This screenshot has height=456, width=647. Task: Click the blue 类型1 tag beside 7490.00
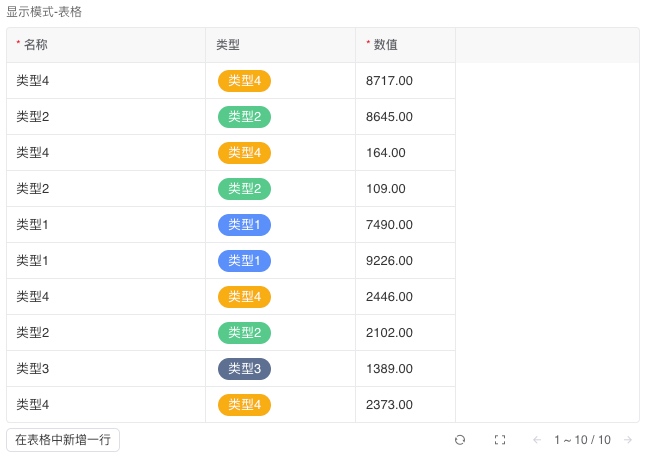tap(244, 225)
